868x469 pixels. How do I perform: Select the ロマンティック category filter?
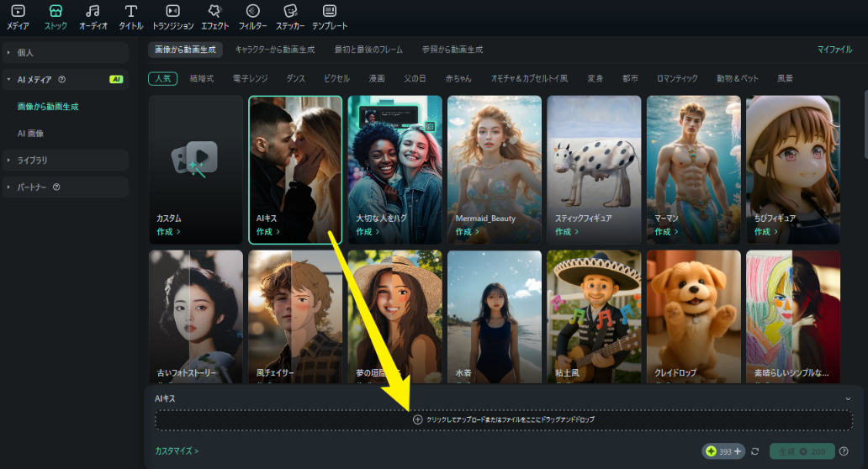click(x=677, y=78)
